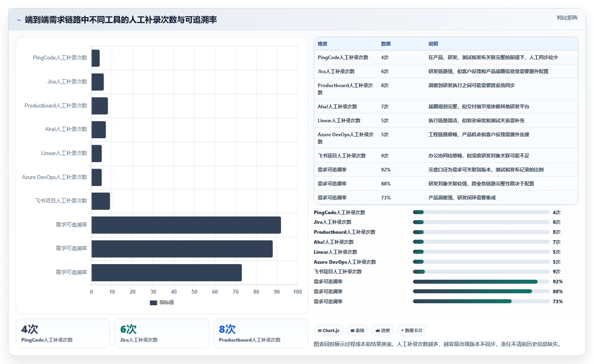The height and width of the screenshot is (364, 594).
Task: Click the chart bar that reaches 73
Action: (167, 273)
